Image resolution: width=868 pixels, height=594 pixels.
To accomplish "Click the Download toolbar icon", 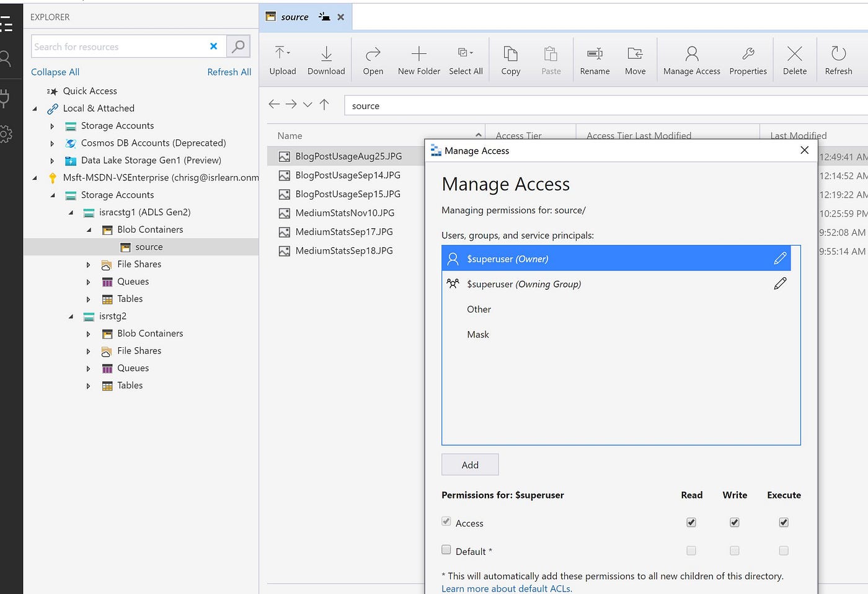I will pyautogui.click(x=325, y=59).
